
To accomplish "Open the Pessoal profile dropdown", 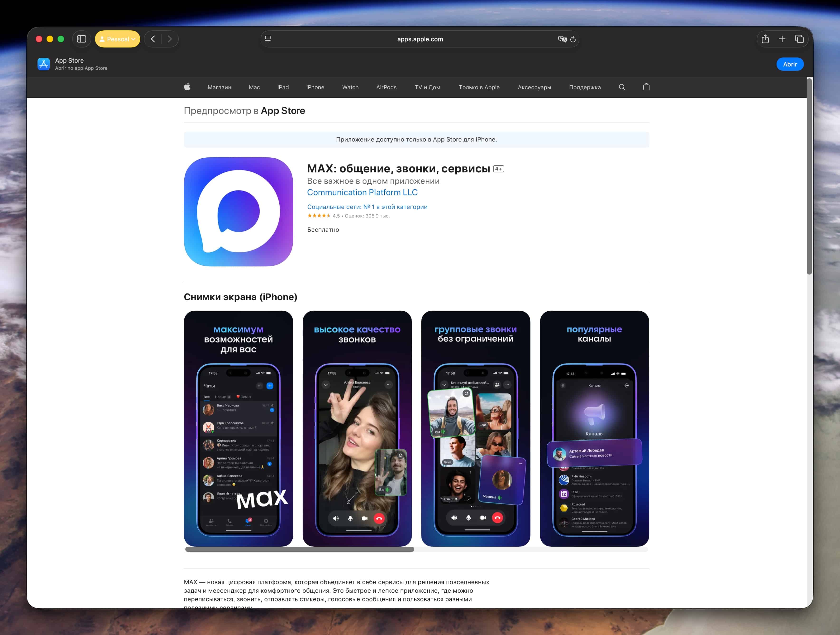I will (x=117, y=39).
